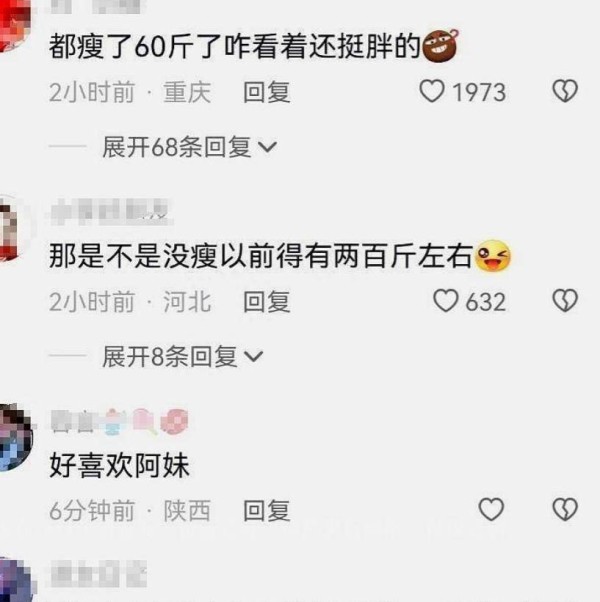Viewport: 600px width, 602px height.
Task: Open username with emoji above 好喜欢阿妹
Action: tap(119, 422)
